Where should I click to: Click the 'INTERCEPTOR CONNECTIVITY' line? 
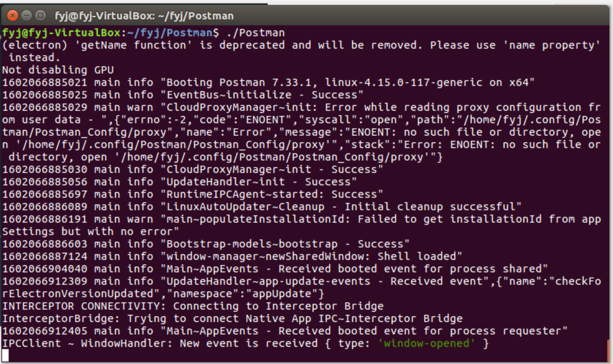(x=193, y=306)
